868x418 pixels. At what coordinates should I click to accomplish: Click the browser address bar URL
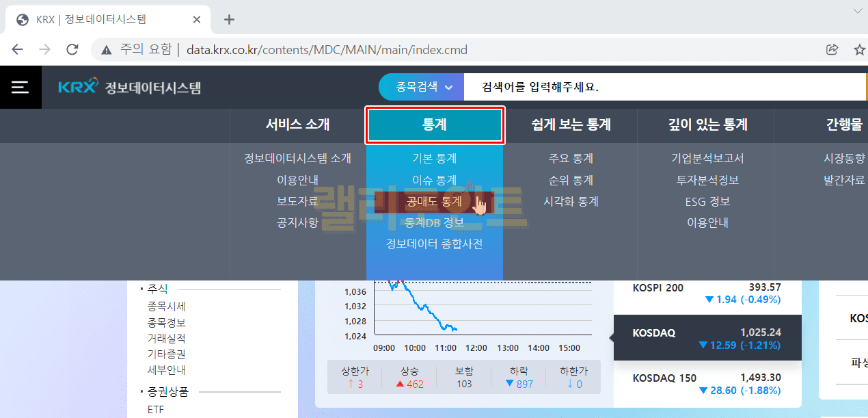pyautogui.click(x=327, y=50)
